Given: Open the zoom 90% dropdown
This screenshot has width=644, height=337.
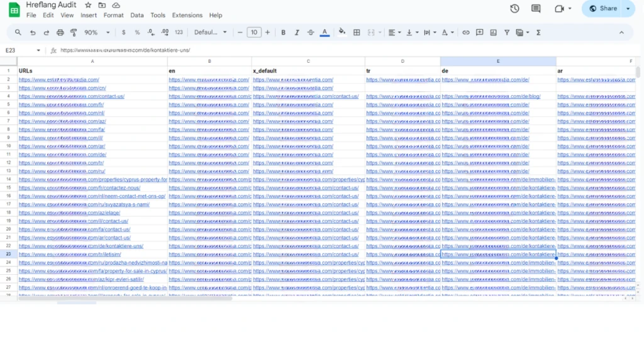Looking at the screenshot, I should click(97, 32).
